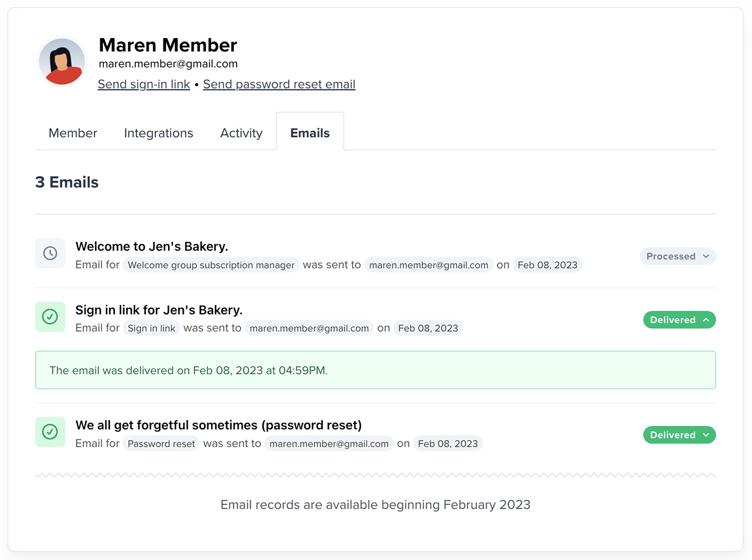Select the Member tab
Screen dimensions: 752x560
[73, 133]
